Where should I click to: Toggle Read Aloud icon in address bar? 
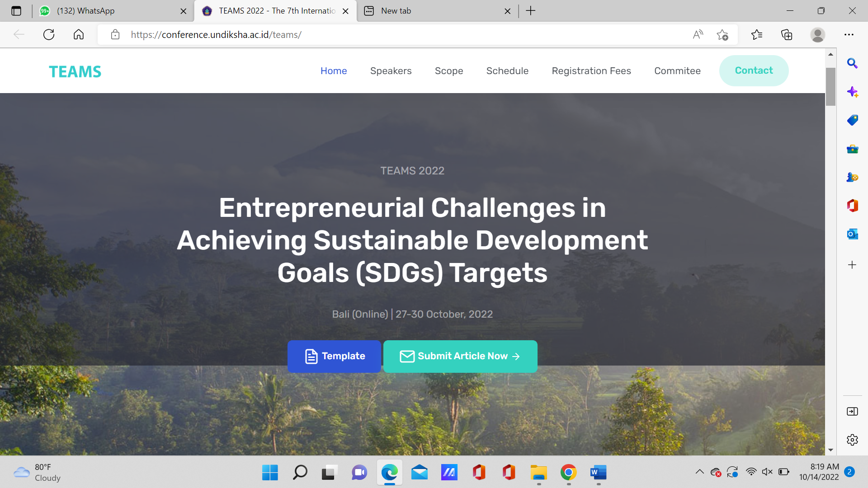(698, 34)
